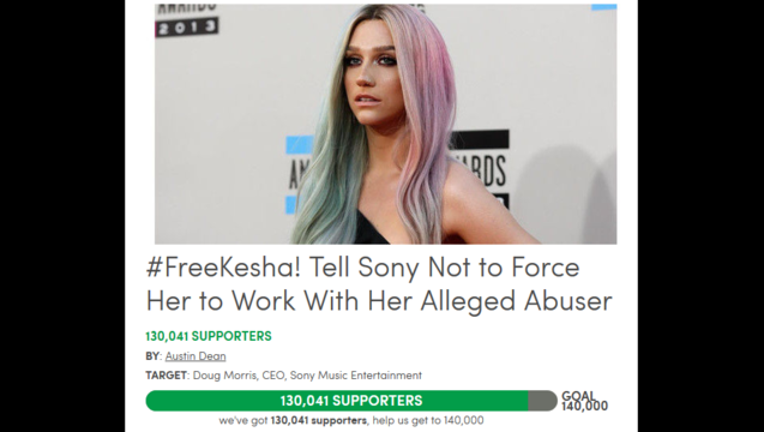Click the white supporters label inside progress bar
This screenshot has width=764, height=432.
tap(351, 401)
